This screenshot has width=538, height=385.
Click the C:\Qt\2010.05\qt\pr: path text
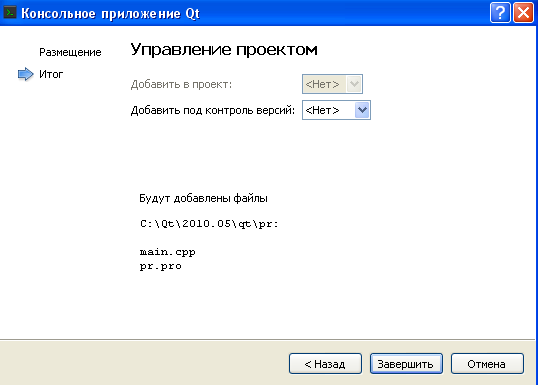point(209,224)
